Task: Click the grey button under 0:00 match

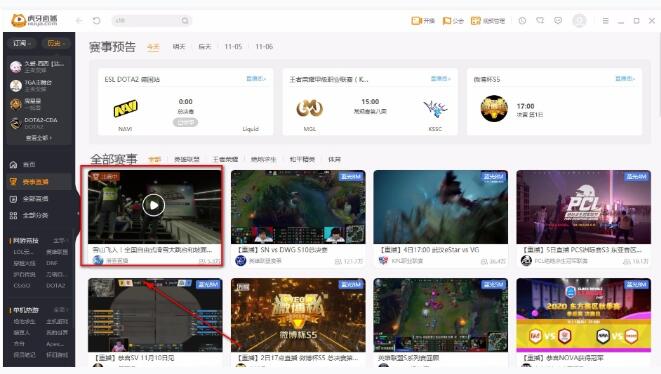Action: (185, 122)
